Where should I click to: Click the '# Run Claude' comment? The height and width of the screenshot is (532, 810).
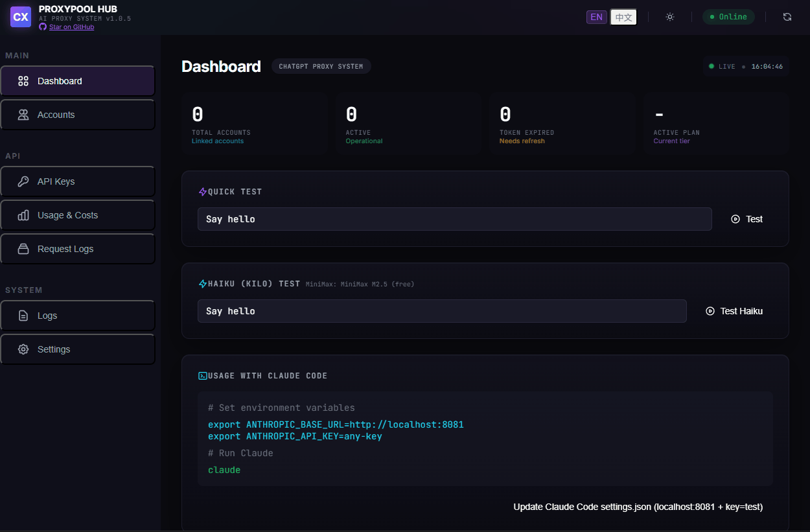tap(240, 454)
